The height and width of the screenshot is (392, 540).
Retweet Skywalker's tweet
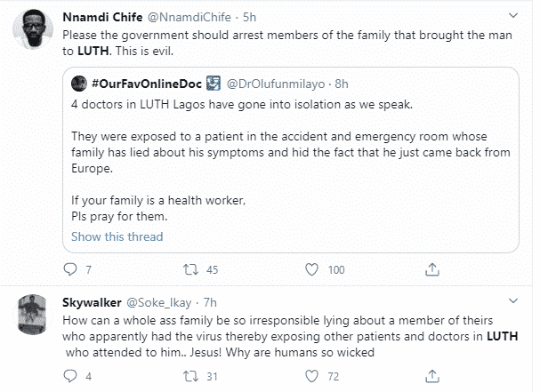coord(187,377)
